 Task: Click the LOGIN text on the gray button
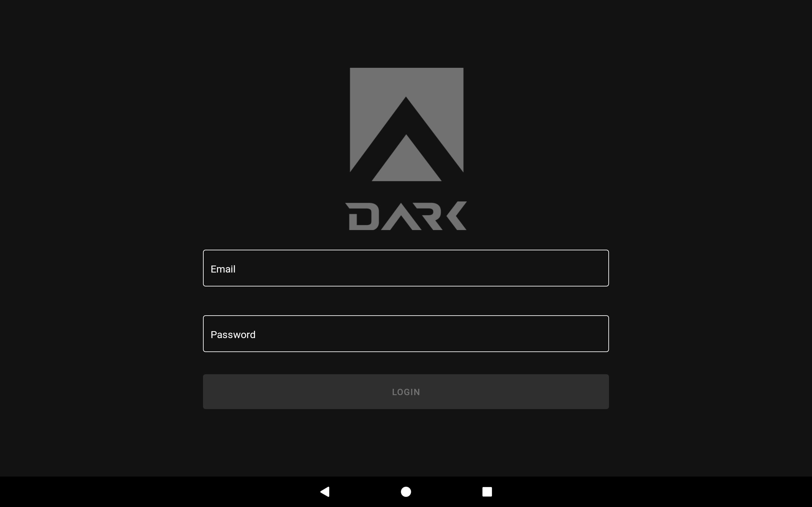point(406,392)
